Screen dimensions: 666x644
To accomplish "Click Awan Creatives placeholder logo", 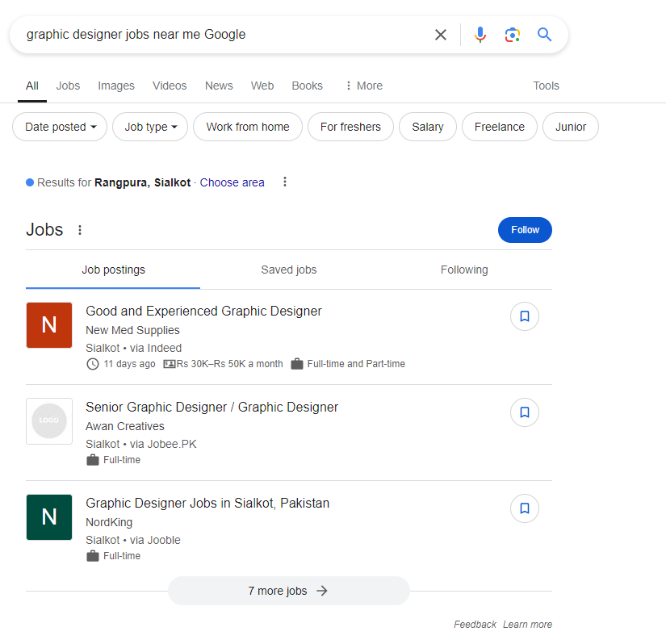I will tap(49, 421).
